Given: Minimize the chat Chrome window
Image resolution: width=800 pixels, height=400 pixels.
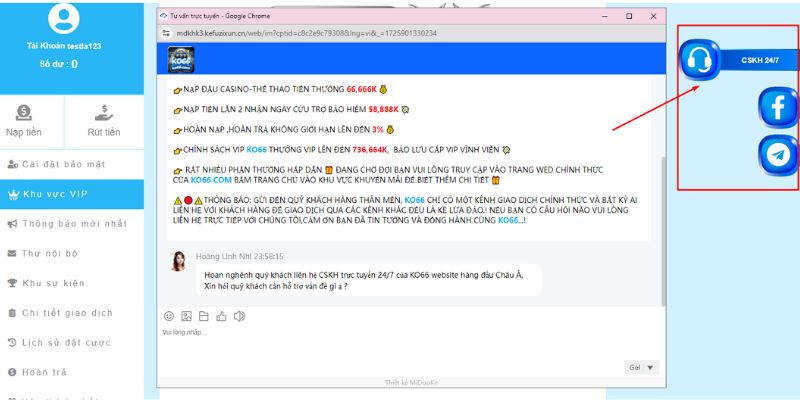Looking at the screenshot, I should point(605,16).
